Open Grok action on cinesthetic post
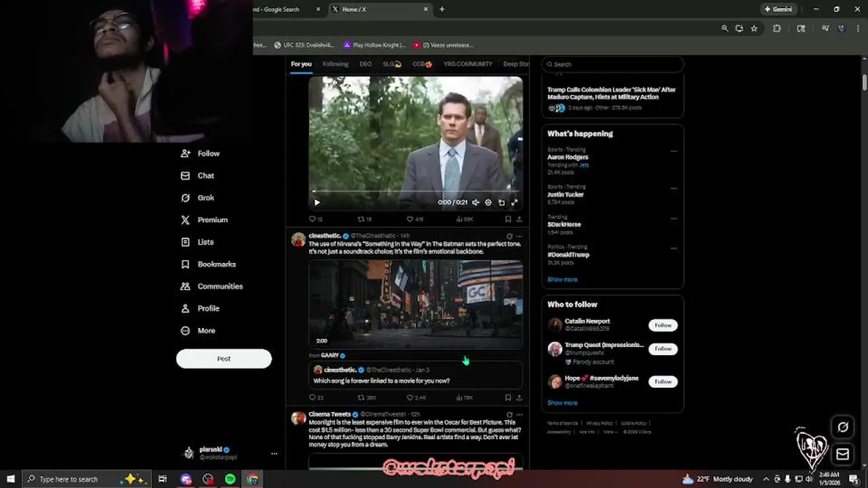 point(509,236)
